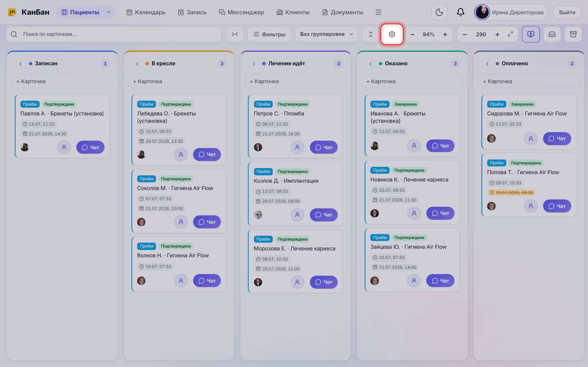Click assignee person icon on Павлов card
588x367 pixels.
[64, 147]
